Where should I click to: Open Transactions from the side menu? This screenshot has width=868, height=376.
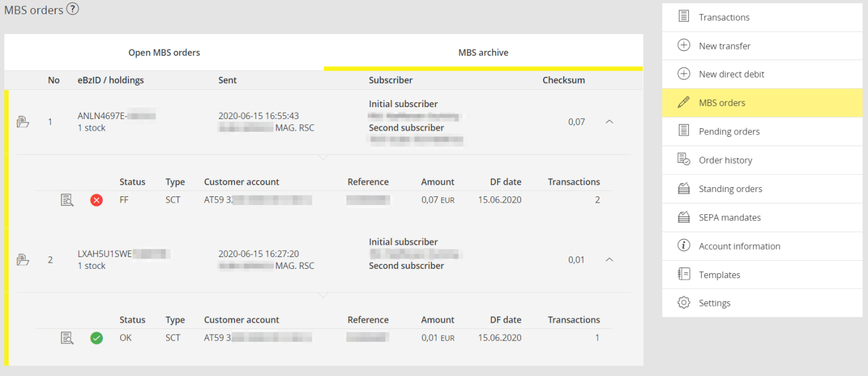(x=724, y=17)
